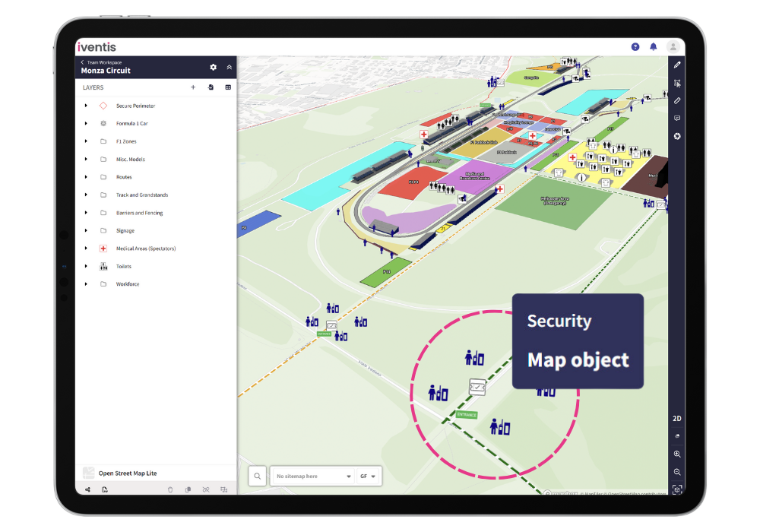The height and width of the screenshot is (532, 760).
Task: Select the Track and Grandstands layer
Action: (x=142, y=195)
